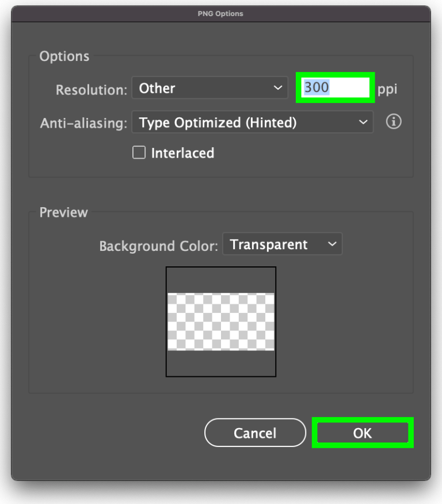The image size is (442, 504).
Task: Click the anti-aliasing info icon
Action: (394, 122)
